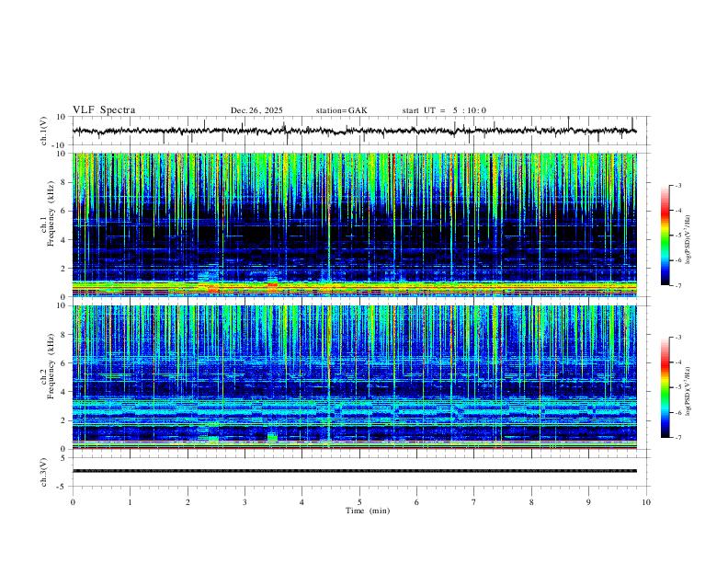The height and width of the screenshot is (563, 728).
Task: Click the 'VLF Spectra' title text
Action: (x=104, y=110)
